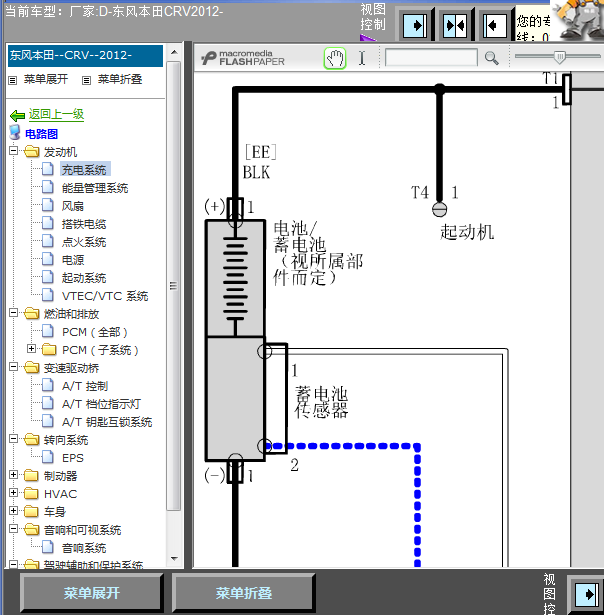Image resolution: width=604 pixels, height=615 pixels.
Task: Click the zoom slider thumb
Action: click(x=560, y=57)
